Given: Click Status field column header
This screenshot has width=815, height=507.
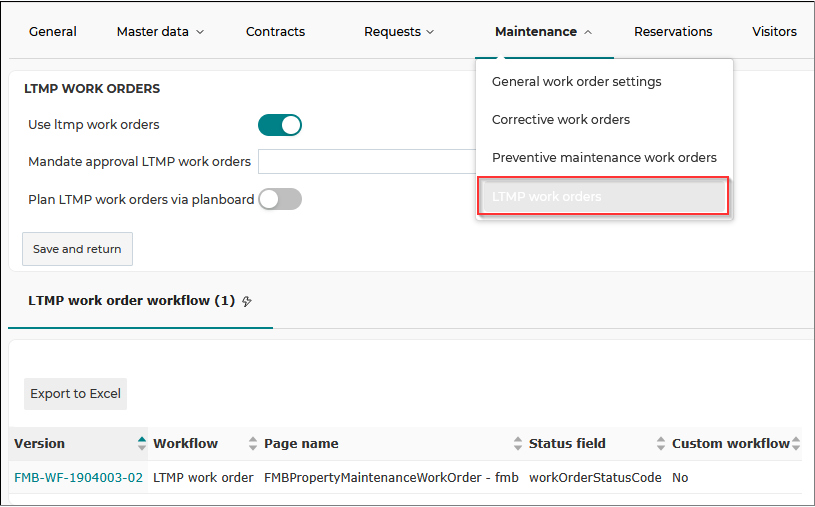Looking at the screenshot, I should (x=567, y=444).
